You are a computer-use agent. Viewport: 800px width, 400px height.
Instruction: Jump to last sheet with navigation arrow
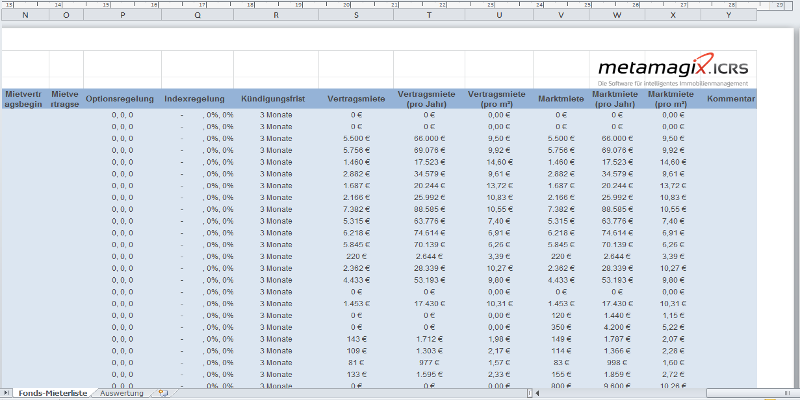[x=6, y=393]
